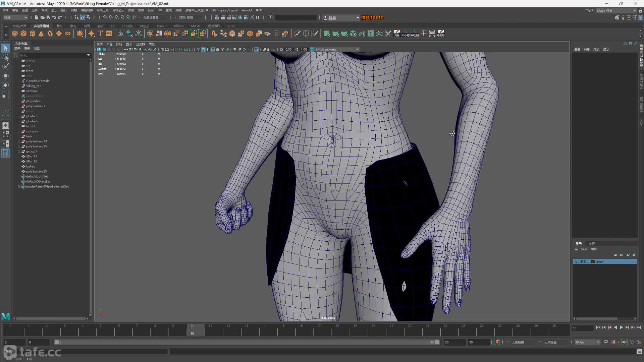Image resolution: width=644 pixels, height=362 pixels.
Task: Select the polygon sphere shelf icon
Action: pyautogui.click(x=15, y=34)
